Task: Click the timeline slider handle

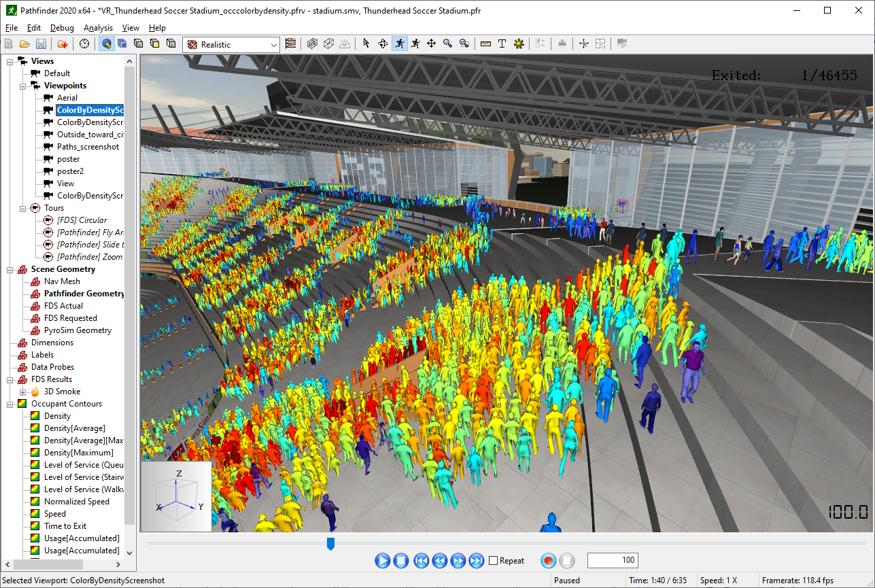Action: click(330, 543)
